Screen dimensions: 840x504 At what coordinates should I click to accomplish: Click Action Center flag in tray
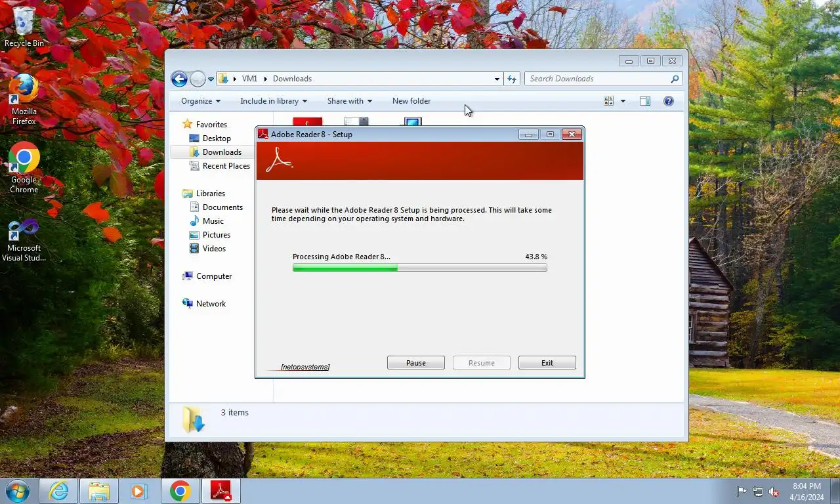click(742, 492)
